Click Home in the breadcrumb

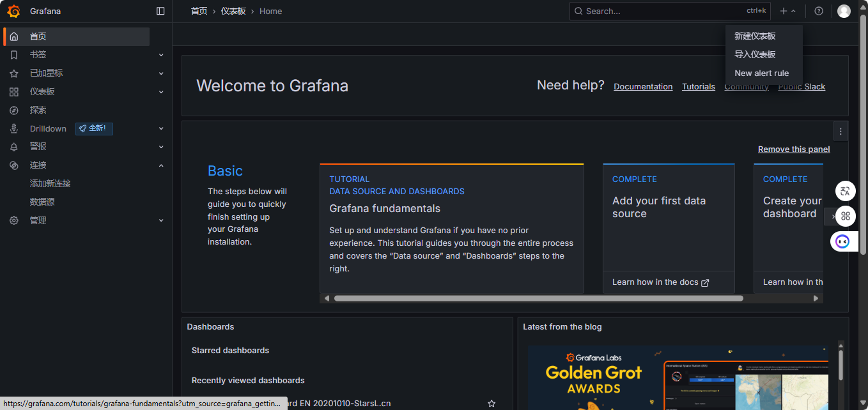(270, 11)
